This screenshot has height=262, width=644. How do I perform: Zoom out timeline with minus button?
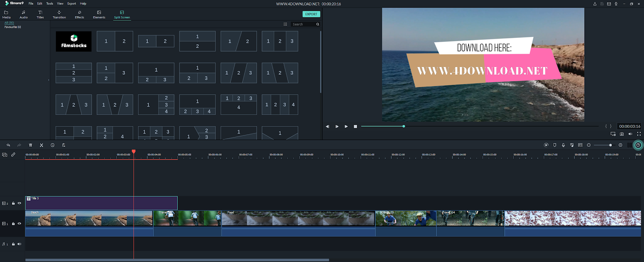[588, 145]
